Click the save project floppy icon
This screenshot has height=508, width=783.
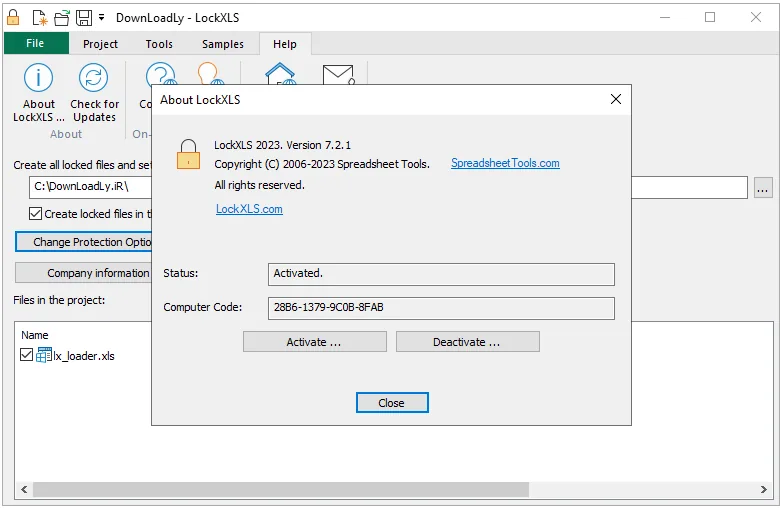pos(84,18)
